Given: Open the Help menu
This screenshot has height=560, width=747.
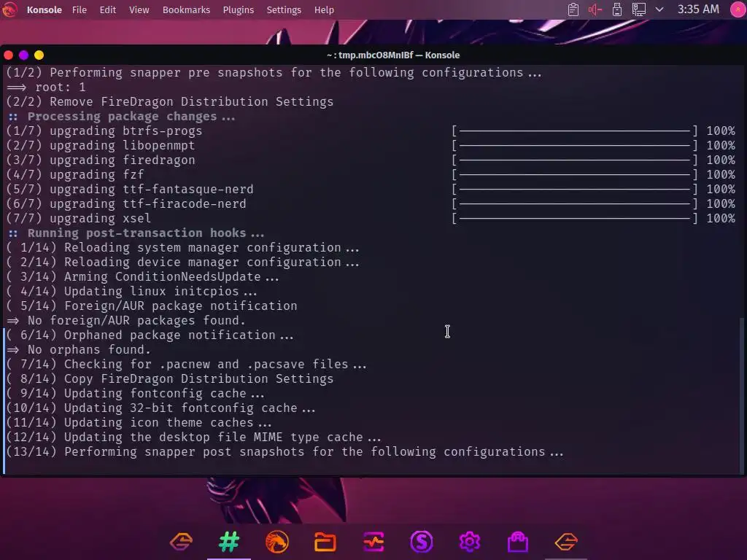Looking at the screenshot, I should (324, 10).
